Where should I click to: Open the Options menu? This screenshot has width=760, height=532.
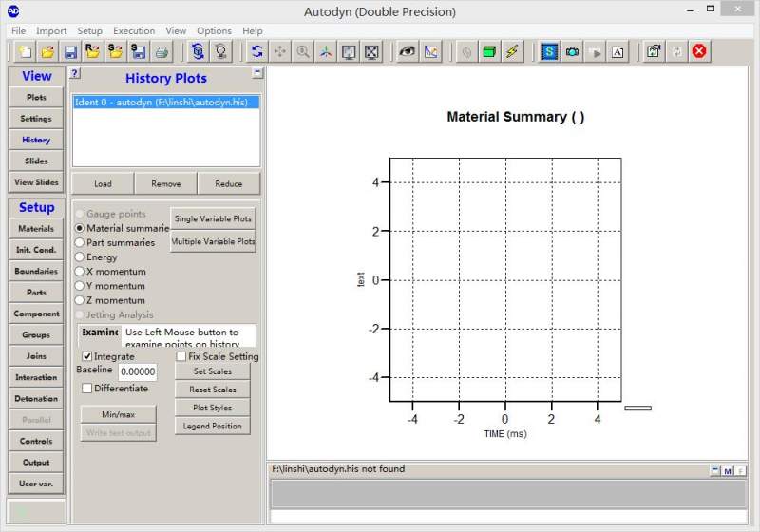(x=214, y=30)
